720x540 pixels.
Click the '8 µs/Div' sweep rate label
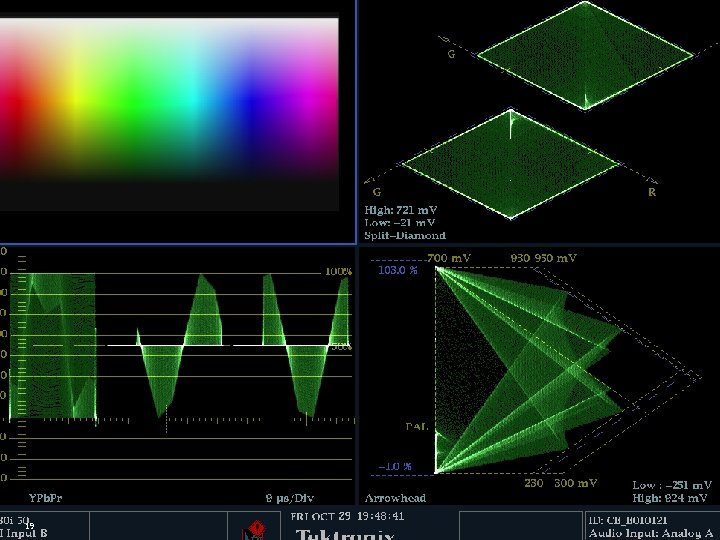289,498
